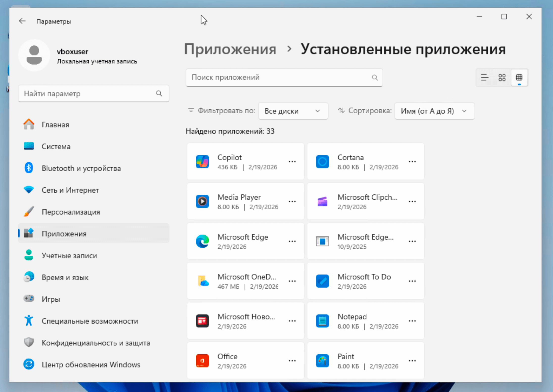The height and width of the screenshot is (392, 553).
Task: Click the back arrow in Settings
Action: click(22, 21)
